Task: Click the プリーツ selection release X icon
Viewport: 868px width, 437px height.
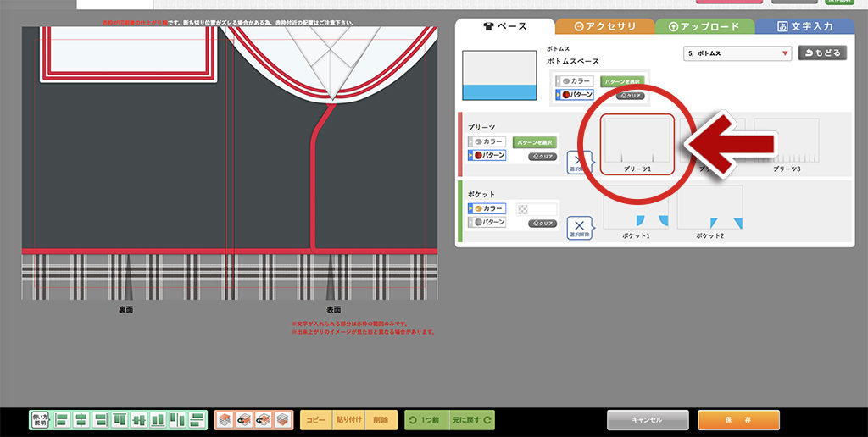Action: [x=578, y=162]
